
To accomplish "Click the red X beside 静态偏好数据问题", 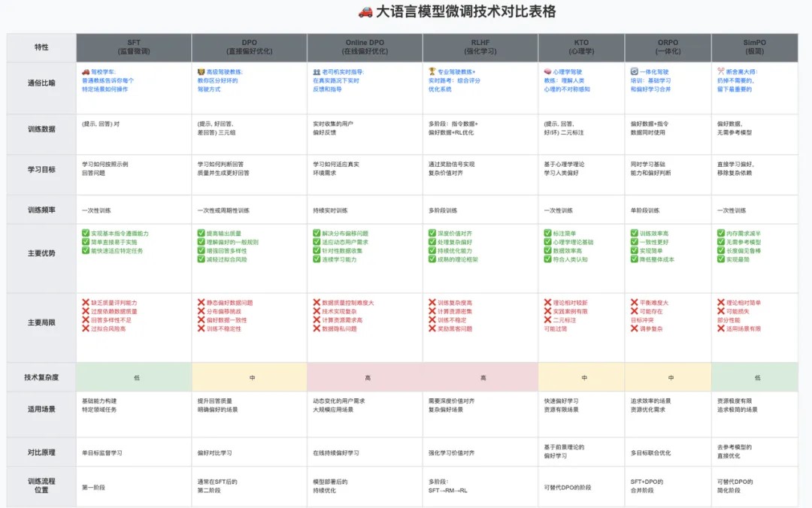I will [x=201, y=302].
